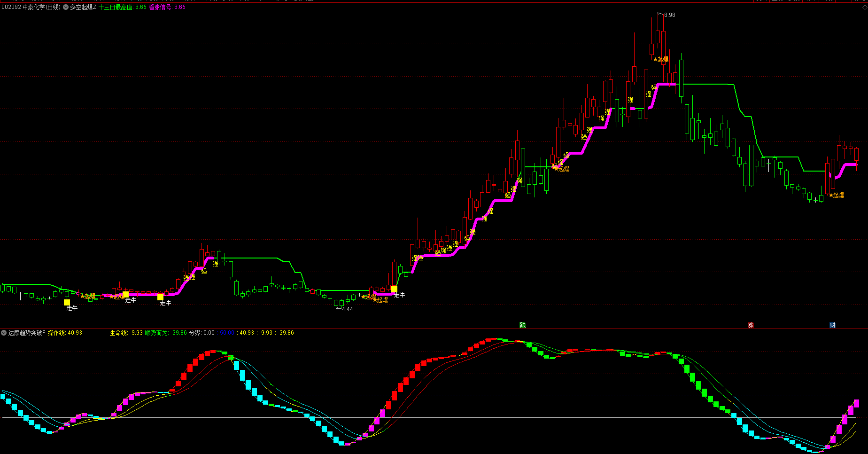Expand the 达摩趋势突破F indicator menu arrow
This screenshot has height=454, width=868.
[x=4, y=333]
